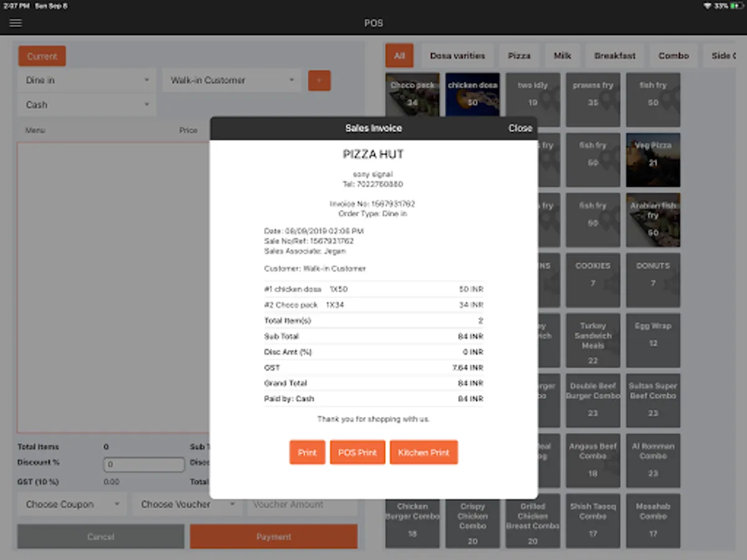Open the Cash payment method dropdown
The image size is (747, 560).
87,105
